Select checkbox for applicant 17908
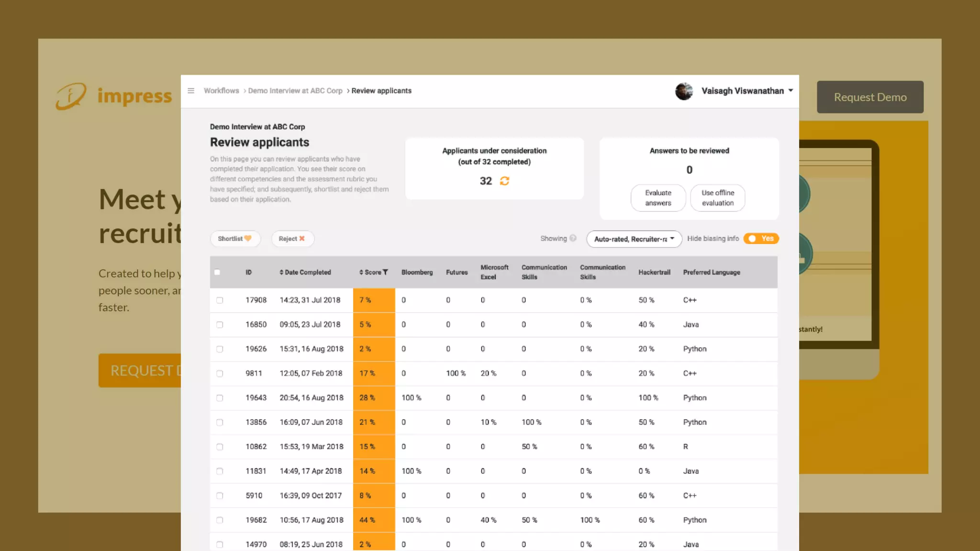This screenshot has width=980, height=551. tap(220, 300)
